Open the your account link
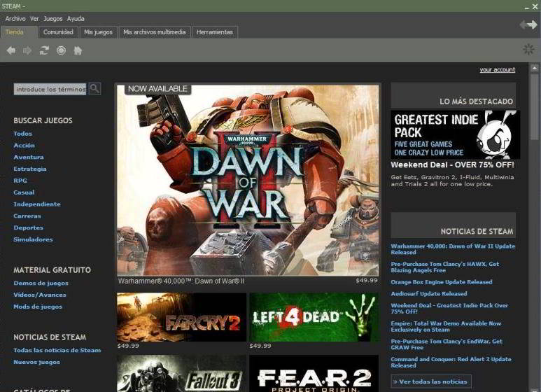This screenshot has width=541, height=392. 497,70
